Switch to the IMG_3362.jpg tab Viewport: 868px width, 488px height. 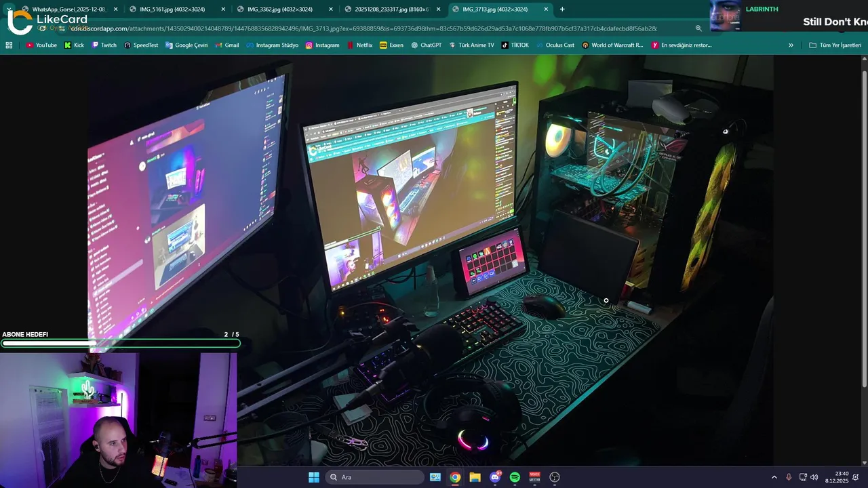point(285,9)
